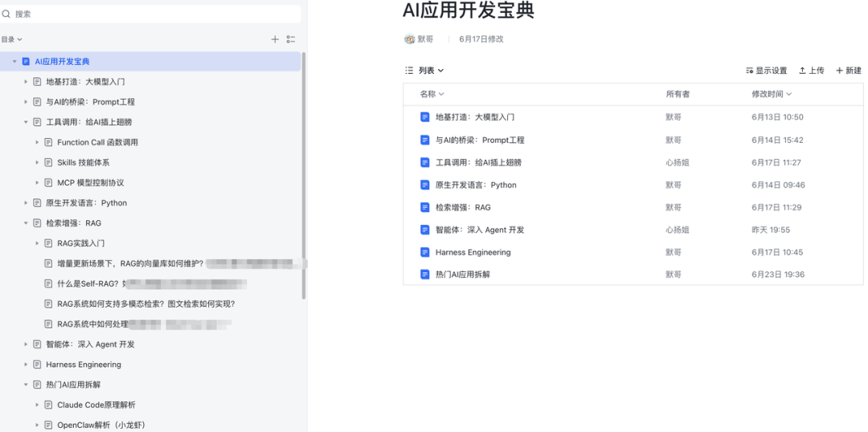The image size is (868, 432).
Task: Expand MCP 模型控制协议 node
Action: coord(37,182)
